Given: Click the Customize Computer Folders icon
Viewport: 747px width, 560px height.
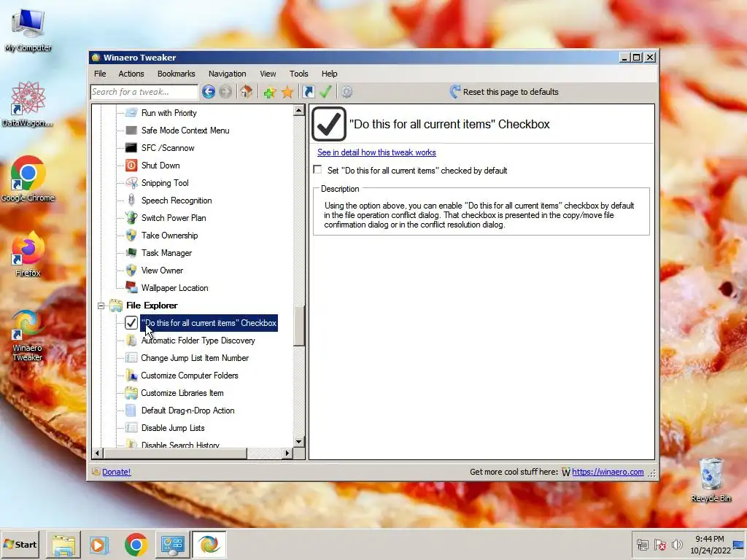Looking at the screenshot, I should tap(131, 376).
